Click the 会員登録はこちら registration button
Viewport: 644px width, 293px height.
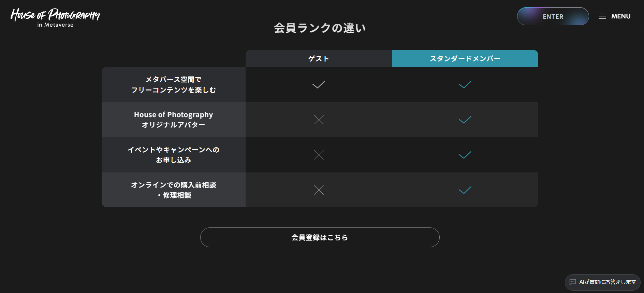pos(320,237)
